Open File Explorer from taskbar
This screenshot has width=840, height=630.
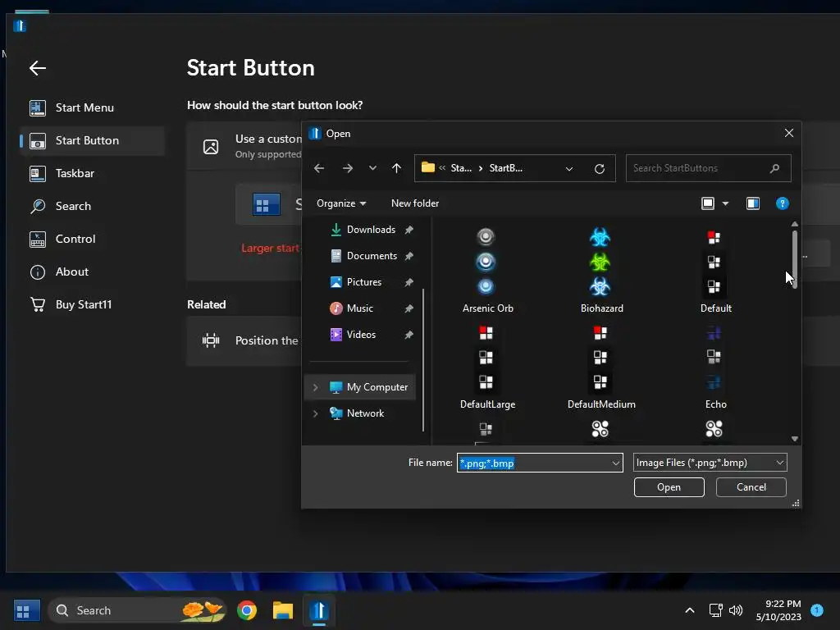tap(283, 610)
